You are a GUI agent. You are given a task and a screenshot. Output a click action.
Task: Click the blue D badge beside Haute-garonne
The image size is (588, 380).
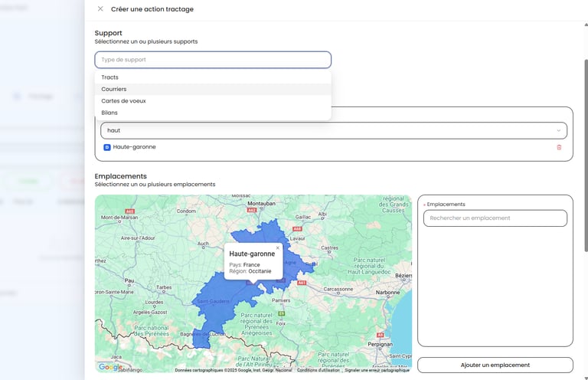click(107, 147)
